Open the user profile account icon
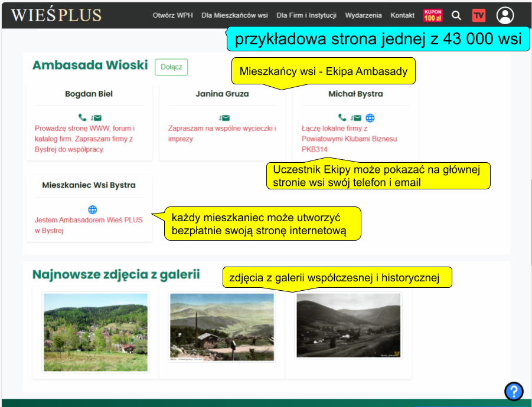Viewport: 532px width, 407px height. (x=505, y=15)
